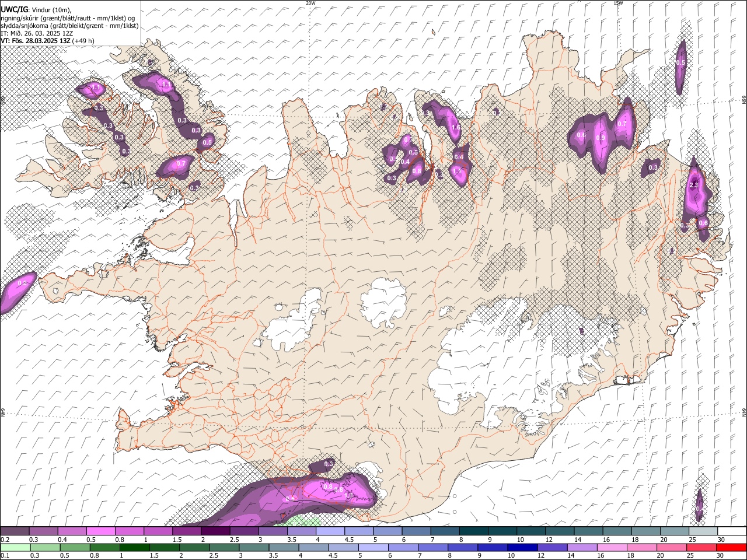Pick the lower legend swatch labeled 0.8

pos(104,547)
